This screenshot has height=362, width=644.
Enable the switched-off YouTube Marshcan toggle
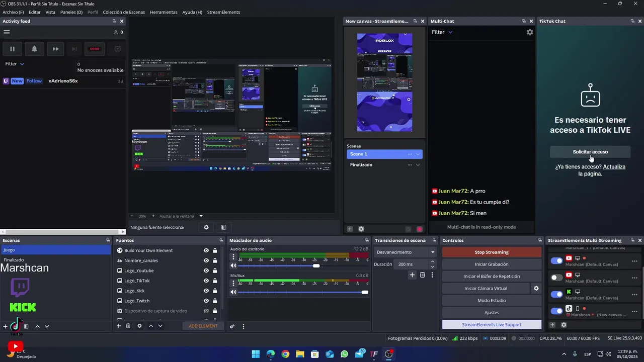556,278
